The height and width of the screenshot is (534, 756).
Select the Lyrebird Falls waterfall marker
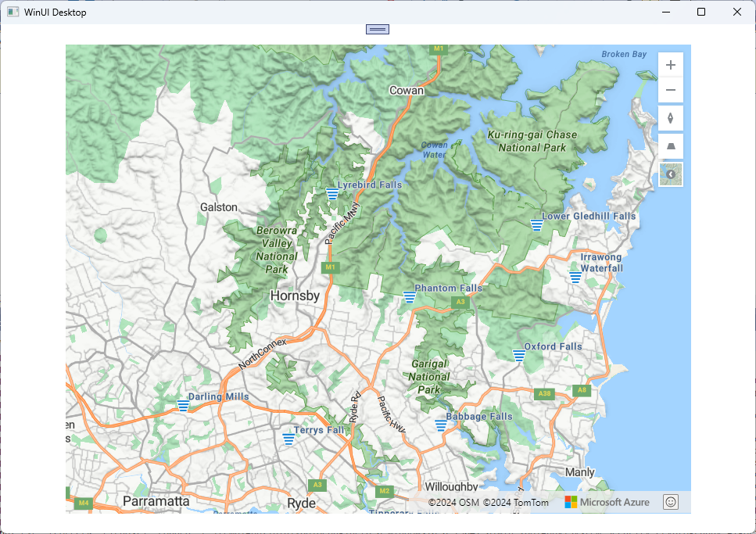[x=331, y=194]
